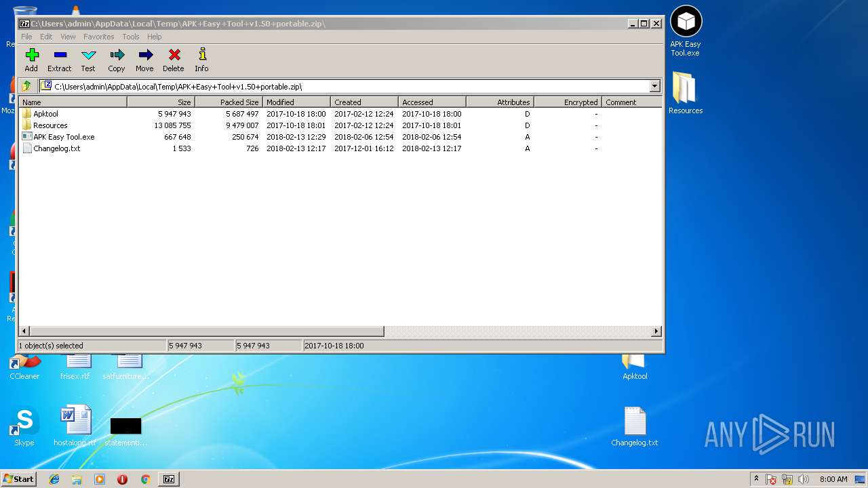Click the taskbar clock 8:00 AM
The width and height of the screenshot is (868, 488).
point(833,479)
